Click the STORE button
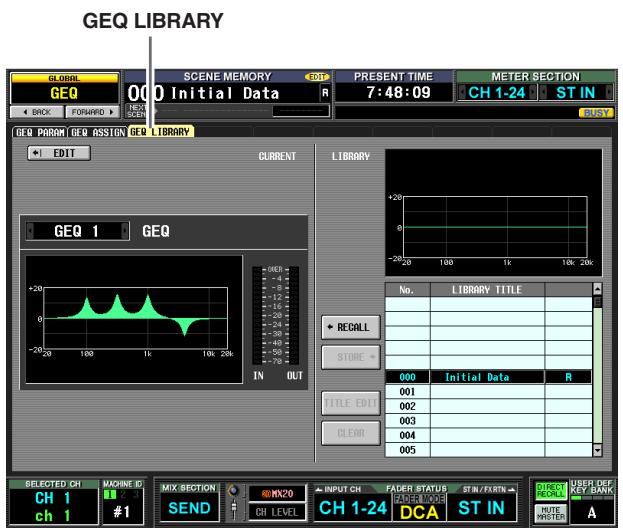Viewport: 623px width, 531px height. tap(350, 357)
